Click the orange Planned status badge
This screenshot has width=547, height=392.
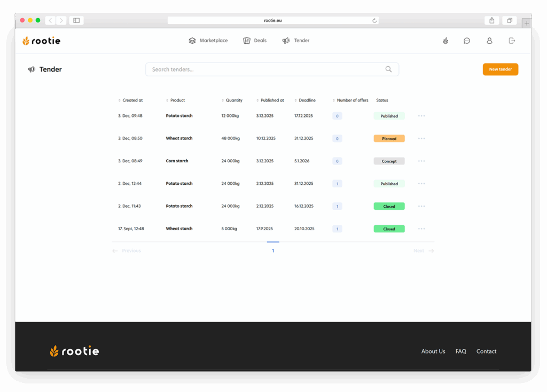[389, 138]
